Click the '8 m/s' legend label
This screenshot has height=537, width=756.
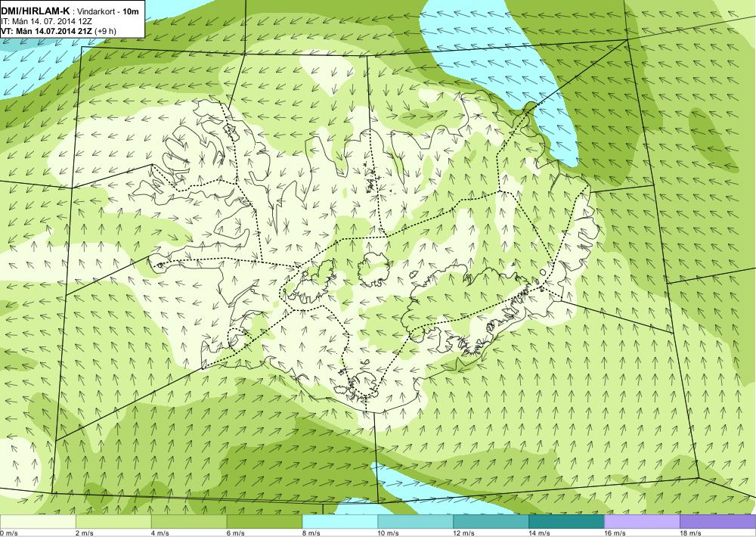(311, 533)
